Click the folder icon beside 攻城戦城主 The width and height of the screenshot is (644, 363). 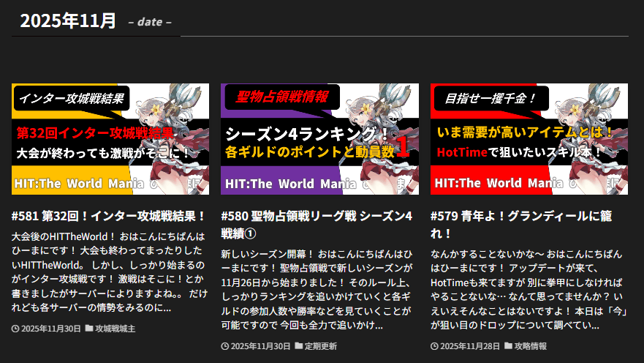pyautogui.click(x=89, y=329)
